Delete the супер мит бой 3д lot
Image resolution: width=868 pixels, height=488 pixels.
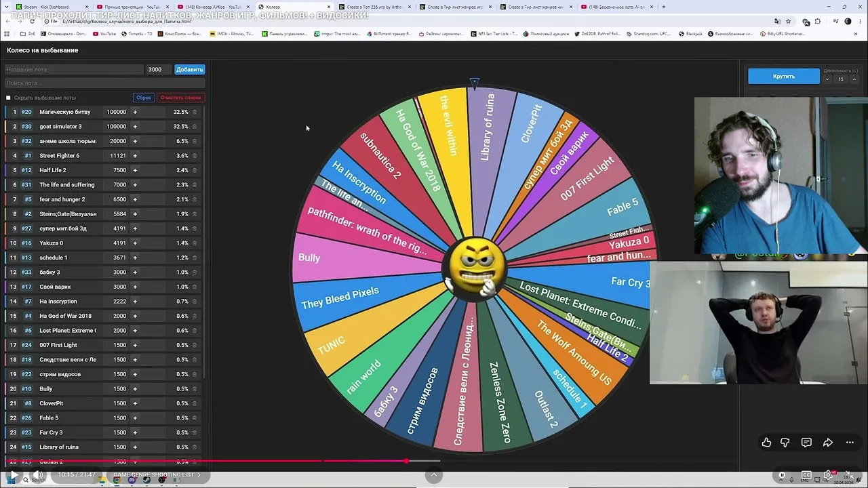point(195,228)
